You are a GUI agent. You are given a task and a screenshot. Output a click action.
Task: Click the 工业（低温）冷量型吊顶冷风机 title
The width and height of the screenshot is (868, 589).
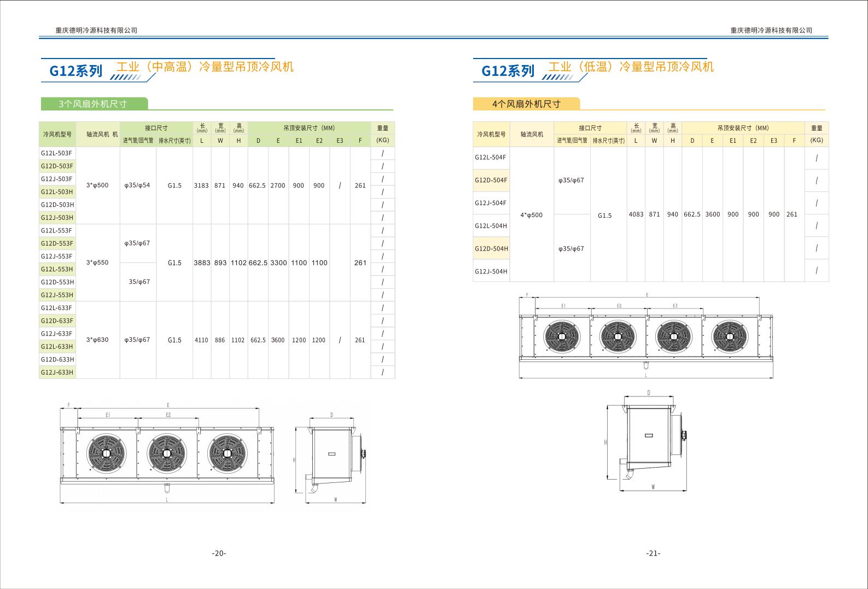(x=631, y=67)
